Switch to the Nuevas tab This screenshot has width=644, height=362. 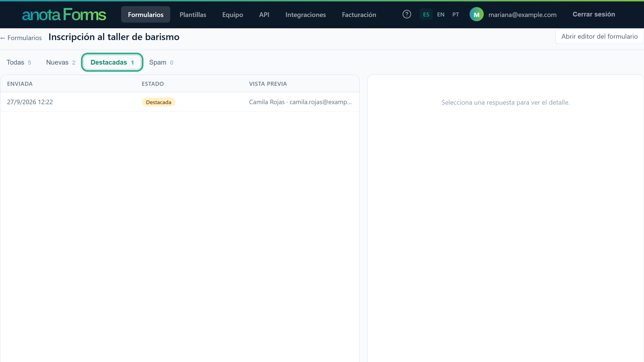point(61,62)
